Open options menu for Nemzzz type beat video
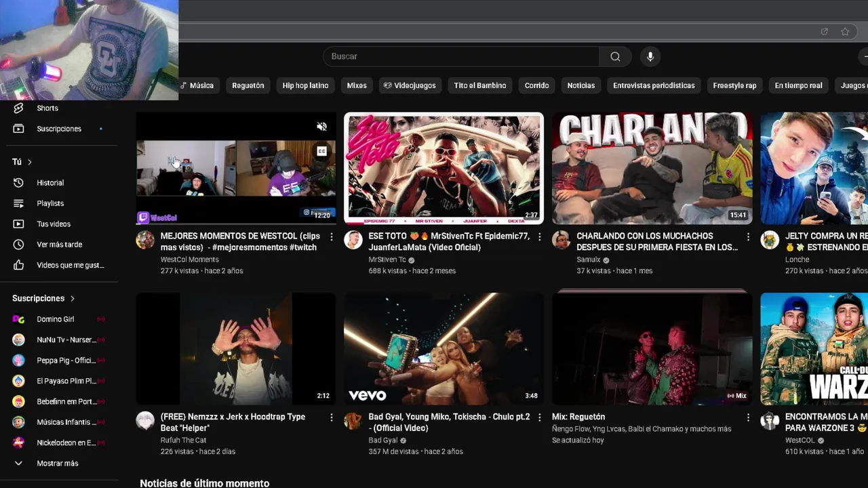The width and height of the screenshot is (868, 488). [x=331, y=418]
